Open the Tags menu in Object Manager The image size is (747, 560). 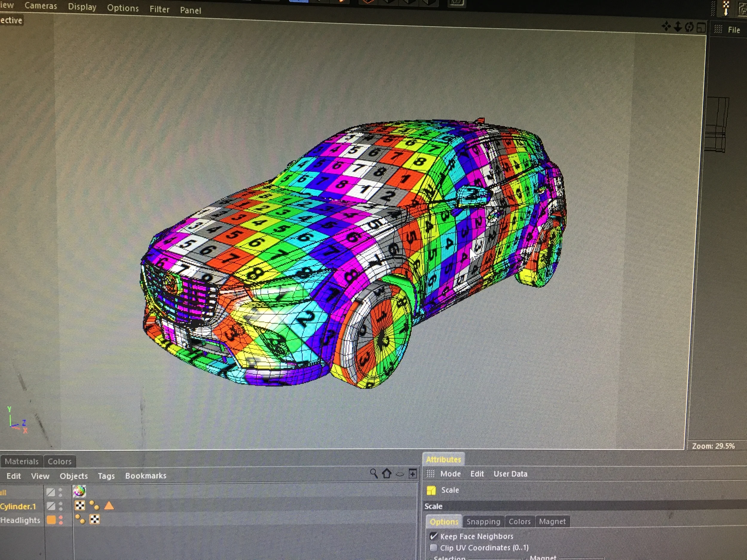(106, 476)
